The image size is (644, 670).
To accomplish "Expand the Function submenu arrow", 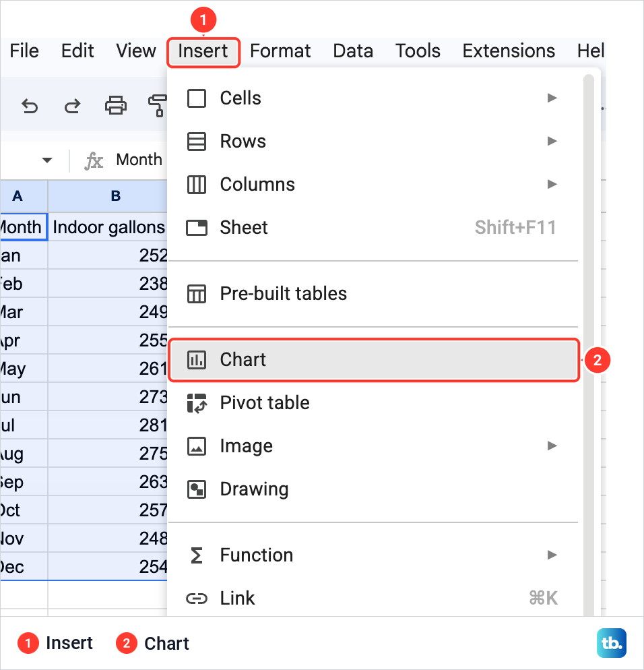I will tap(552, 555).
